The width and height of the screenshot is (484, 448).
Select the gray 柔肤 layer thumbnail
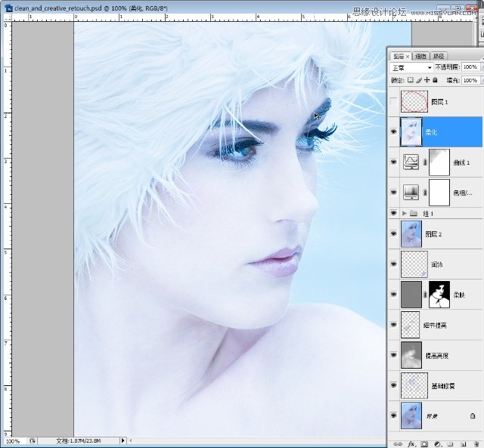click(411, 295)
